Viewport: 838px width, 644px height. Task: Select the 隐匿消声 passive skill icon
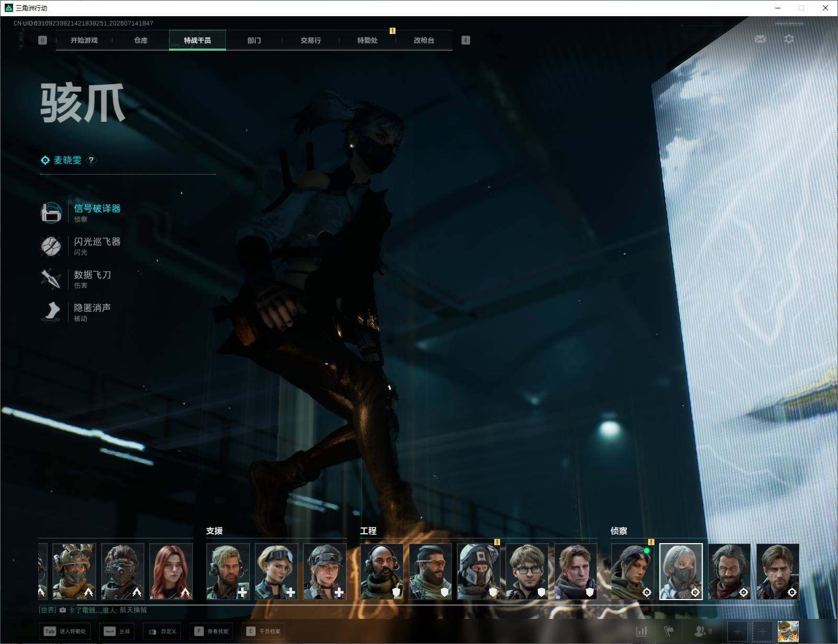pyautogui.click(x=51, y=312)
